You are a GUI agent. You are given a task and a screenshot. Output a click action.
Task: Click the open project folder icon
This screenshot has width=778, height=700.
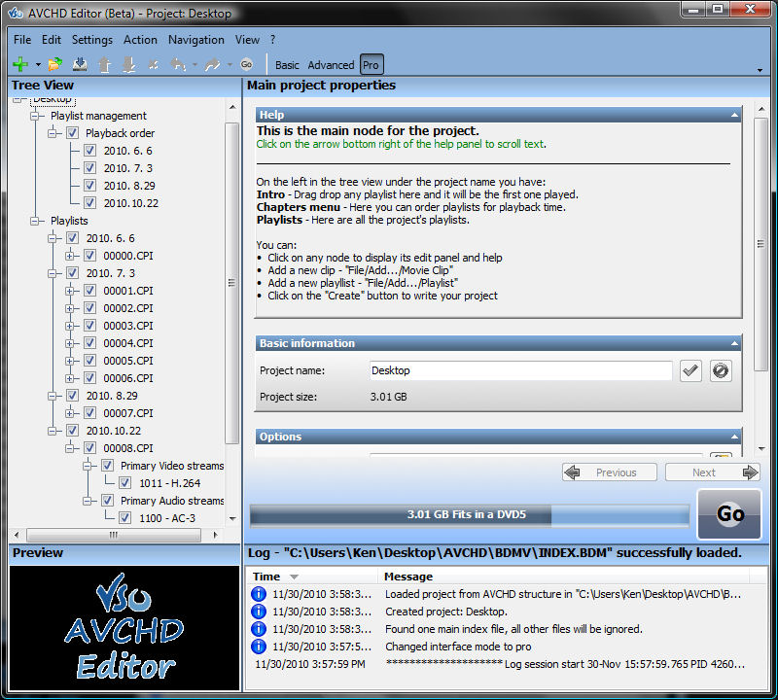click(x=55, y=64)
